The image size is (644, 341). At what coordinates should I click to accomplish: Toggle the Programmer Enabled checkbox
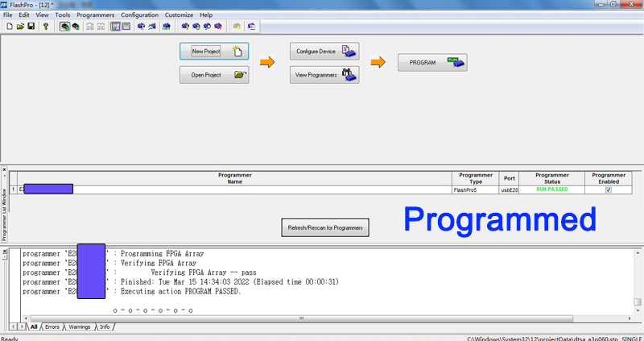(x=609, y=189)
